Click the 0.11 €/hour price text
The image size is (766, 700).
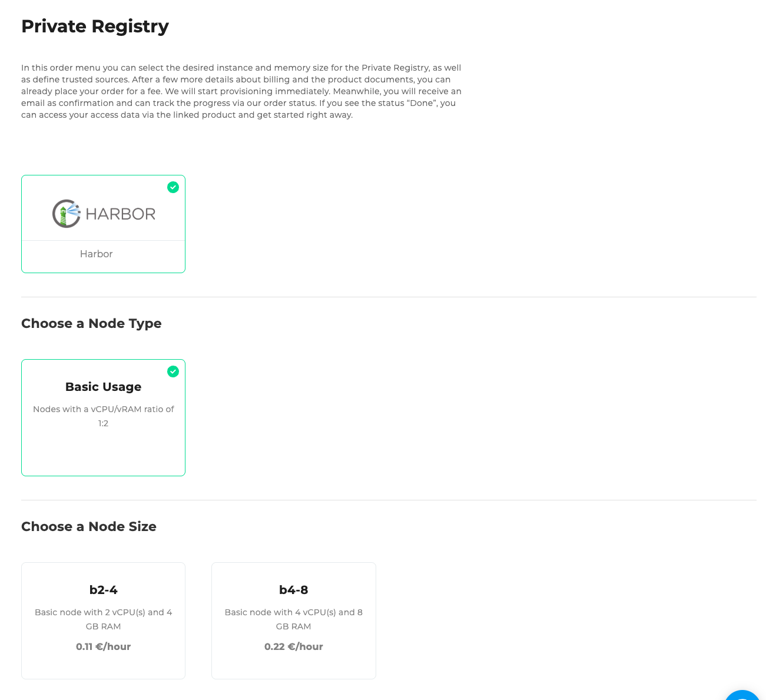[103, 646]
